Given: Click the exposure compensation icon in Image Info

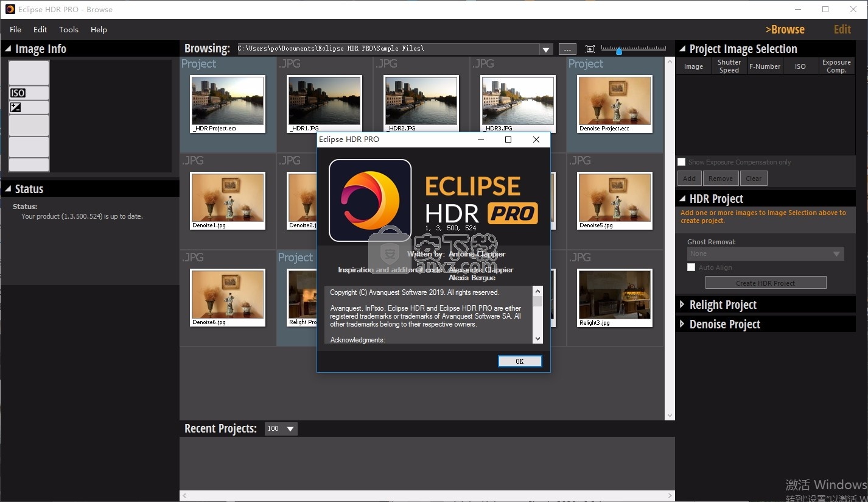Looking at the screenshot, I should pyautogui.click(x=16, y=108).
